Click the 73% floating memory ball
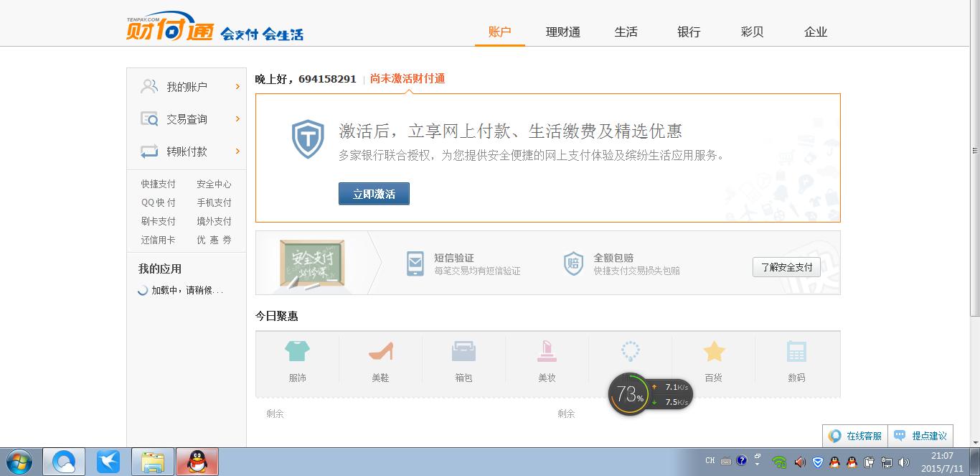 point(629,393)
